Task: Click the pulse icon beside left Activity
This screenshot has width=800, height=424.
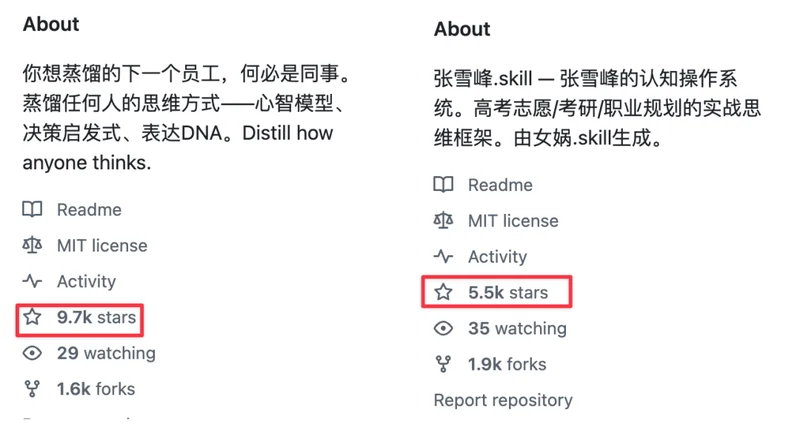Action: click(33, 282)
